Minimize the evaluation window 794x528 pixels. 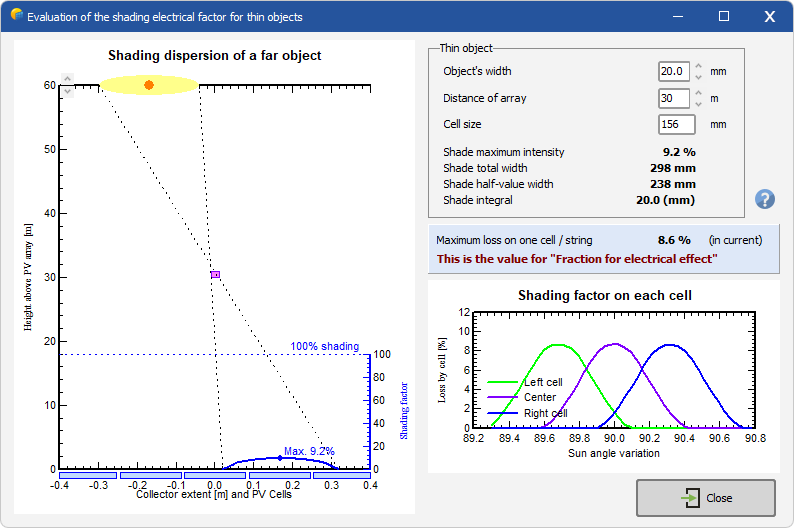pyautogui.click(x=678, y=16)
